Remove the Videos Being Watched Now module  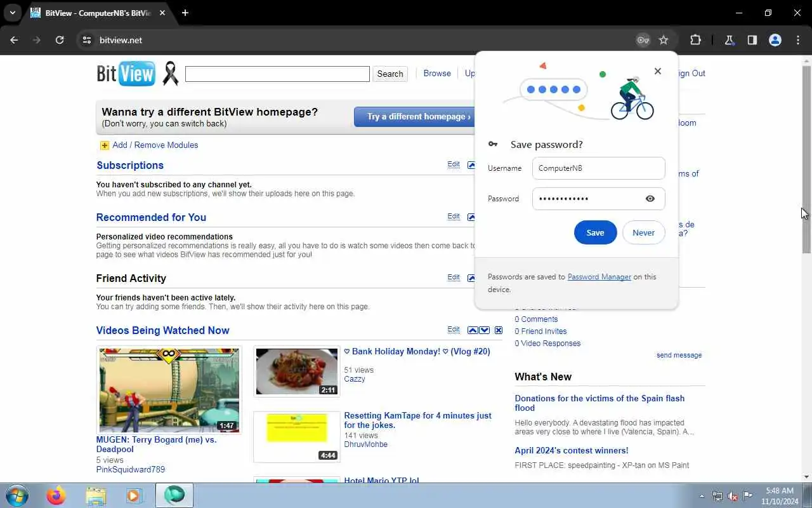tap(499, 330)
